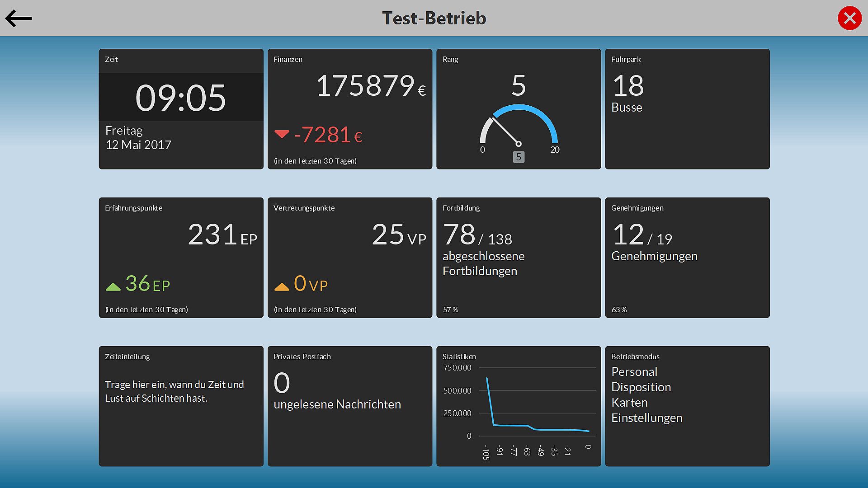Select Disposition in Betriebsmodus
868x488 pixels.
click(641, 387)
